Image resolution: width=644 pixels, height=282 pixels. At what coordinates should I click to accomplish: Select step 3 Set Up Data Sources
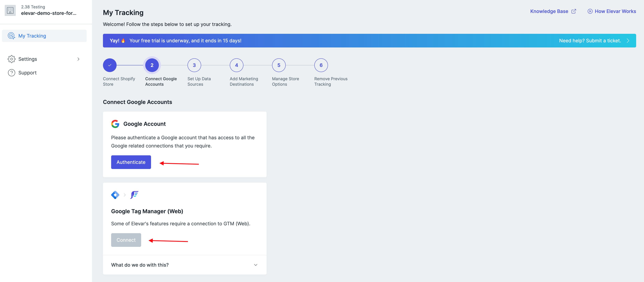[194, 65]
